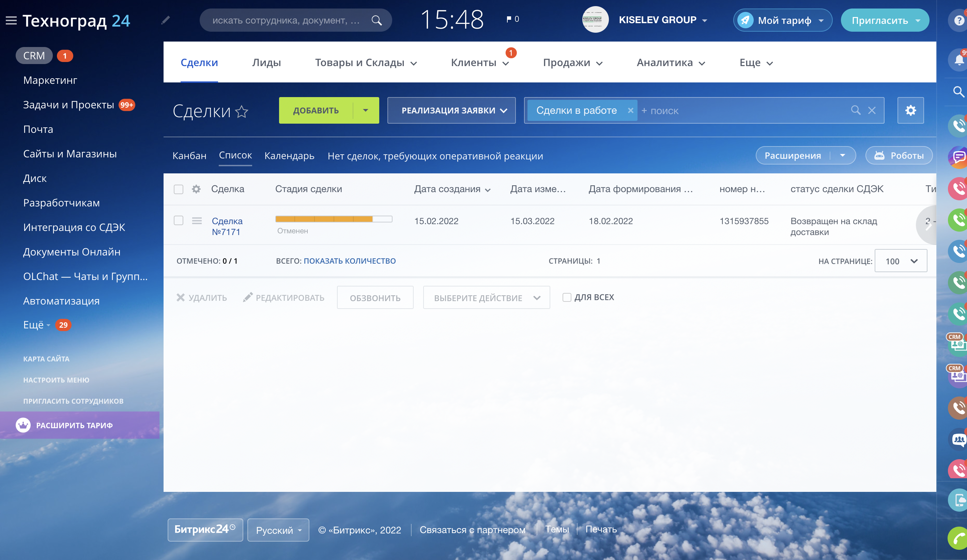Image resolution: width=967 pixels, height=560 pixels.
Task: Click the Настроить меню link
Action: pyautogui.click(x=56, y=380)
